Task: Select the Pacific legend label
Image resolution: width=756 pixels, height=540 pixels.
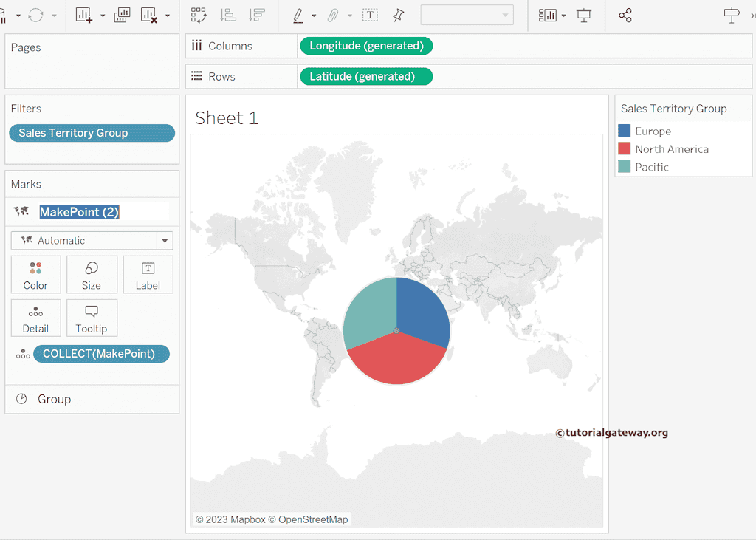Action: click(x=652, y=167)
